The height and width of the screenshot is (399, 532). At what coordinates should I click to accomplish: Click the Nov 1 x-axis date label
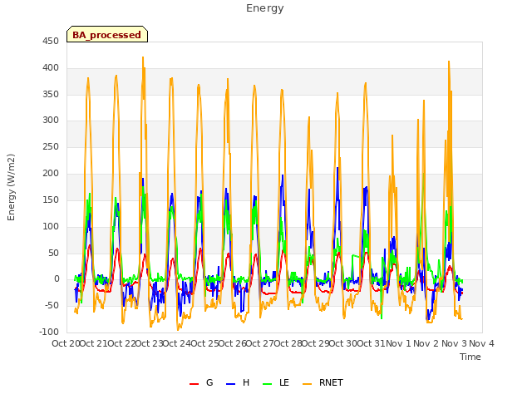tap(398, 343)
